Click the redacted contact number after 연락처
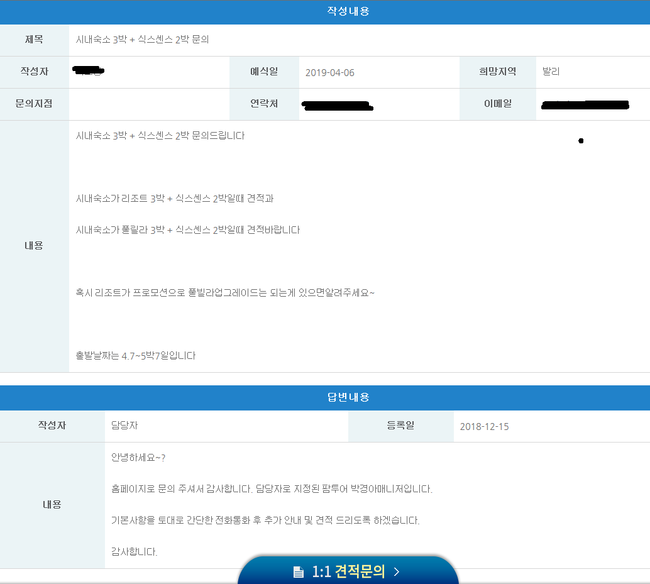 tap(337, 105)
